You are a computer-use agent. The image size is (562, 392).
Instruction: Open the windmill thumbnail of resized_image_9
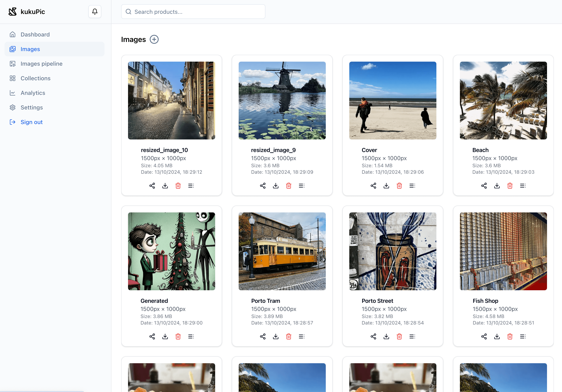pyautogui.click(x=282, y=101)
